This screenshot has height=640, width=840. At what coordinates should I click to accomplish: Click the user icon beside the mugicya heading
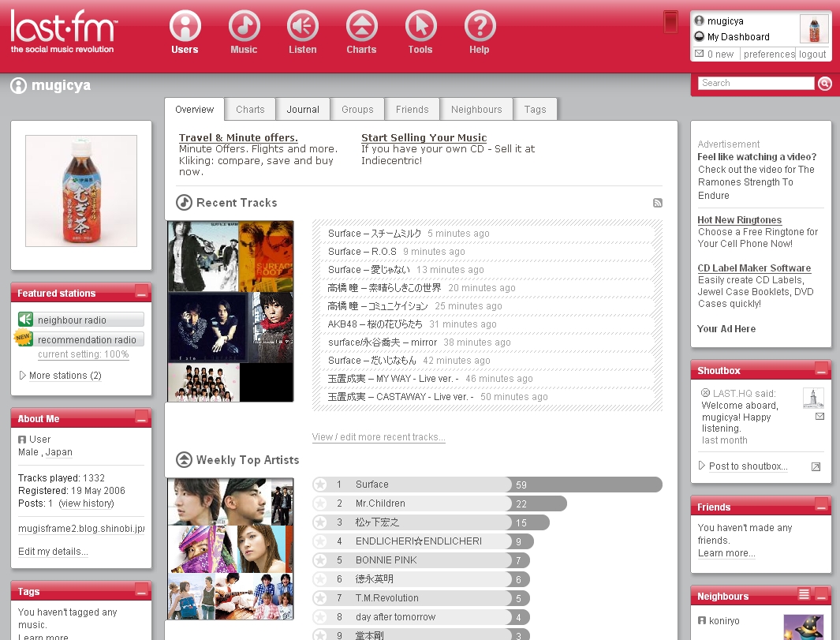(18, 86)
